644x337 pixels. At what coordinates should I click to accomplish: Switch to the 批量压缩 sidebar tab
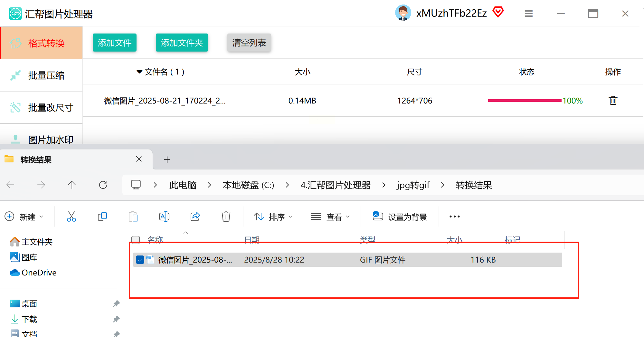(x=42, y=75)
